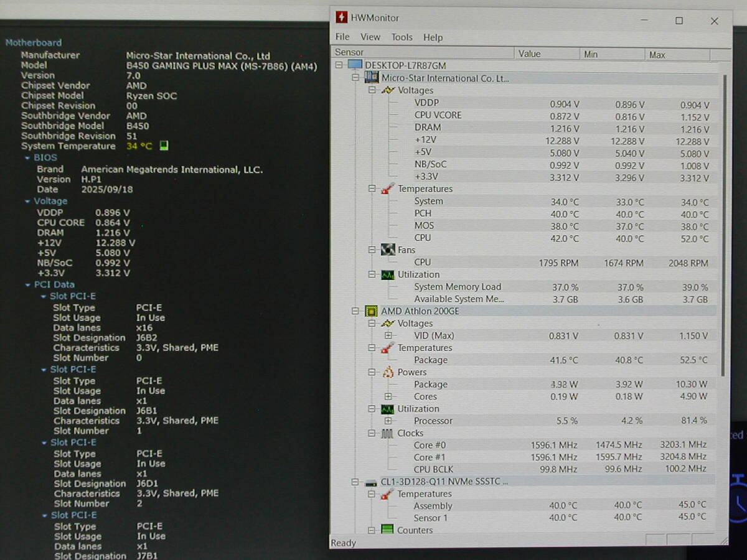
Task: Collapse the DESKTOP-L7R87GM root node
Action: pos(339,65)
